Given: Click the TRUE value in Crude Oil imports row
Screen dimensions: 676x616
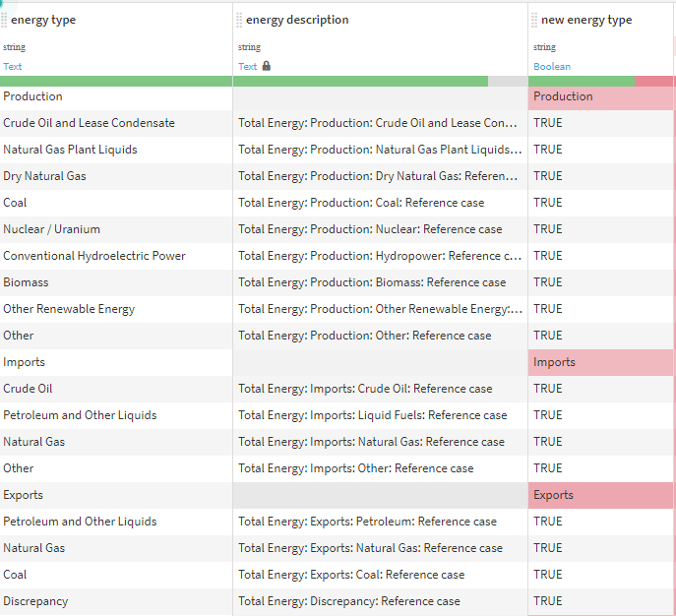Looking at the screenshot, I should 548,389.
